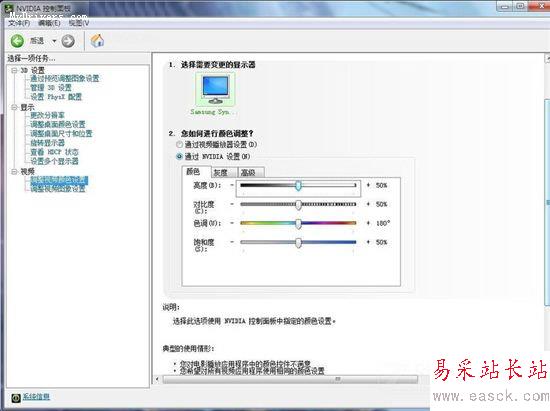Select the Samsung monitor thumbnail
The image size is (550, 411).
[x=215, y=90]
